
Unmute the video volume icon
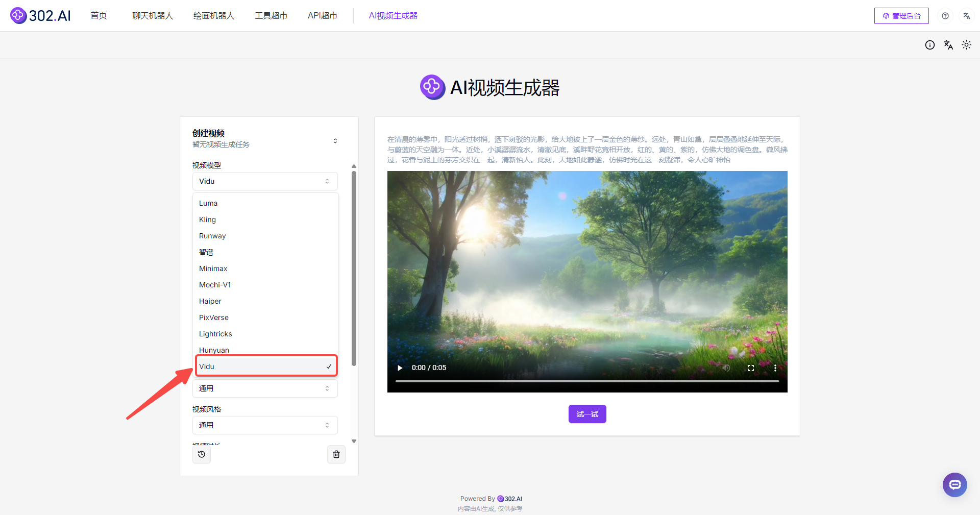pyautogui.click(x=726, y=367)
